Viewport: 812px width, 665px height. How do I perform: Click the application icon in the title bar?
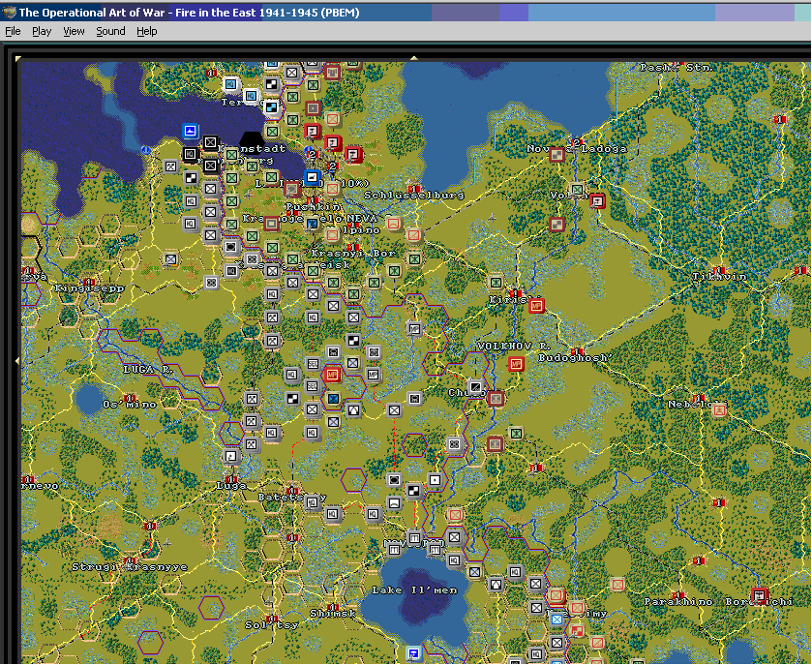[x=9, y=13]
